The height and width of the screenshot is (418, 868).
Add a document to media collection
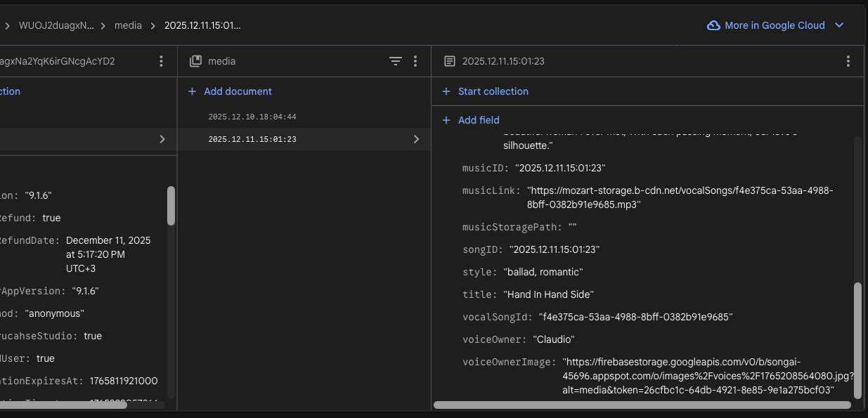[x=238, y=91]
